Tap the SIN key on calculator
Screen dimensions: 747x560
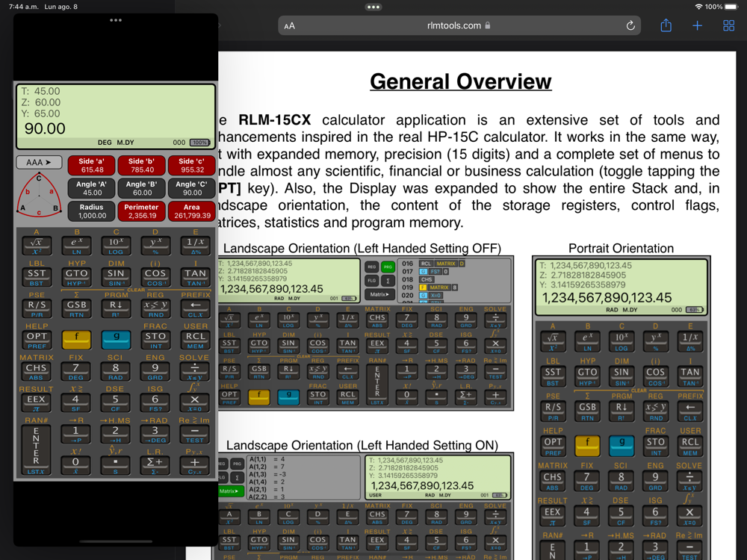click(x=116, y=277)
